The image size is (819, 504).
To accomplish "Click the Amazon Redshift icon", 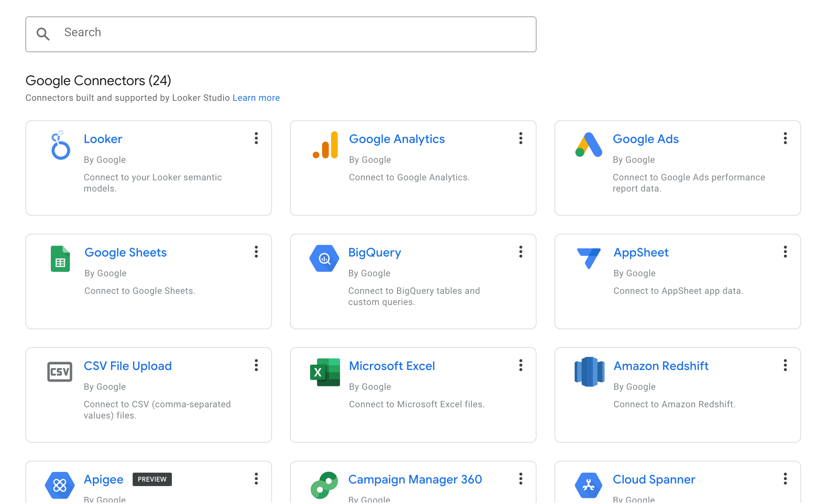I will coord(589,372).
